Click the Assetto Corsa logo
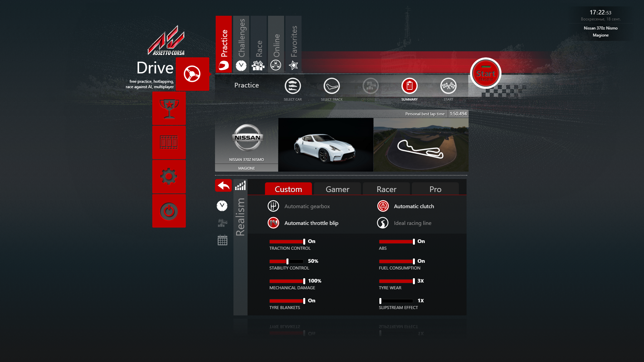Image resolution: width=644 pixels, height=362 pixels. click(166, 41)
